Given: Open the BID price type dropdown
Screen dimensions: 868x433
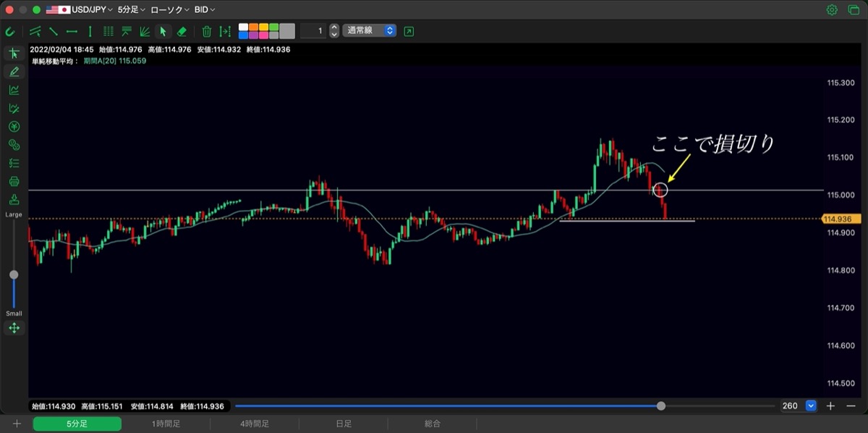Looking at the screenshot, I should pos(206,10).
